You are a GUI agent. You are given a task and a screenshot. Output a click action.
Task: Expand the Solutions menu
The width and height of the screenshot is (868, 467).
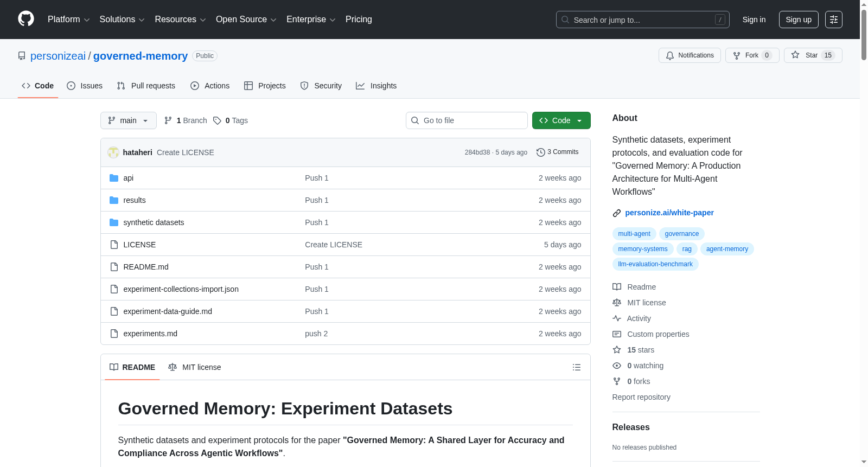(122, 20)
